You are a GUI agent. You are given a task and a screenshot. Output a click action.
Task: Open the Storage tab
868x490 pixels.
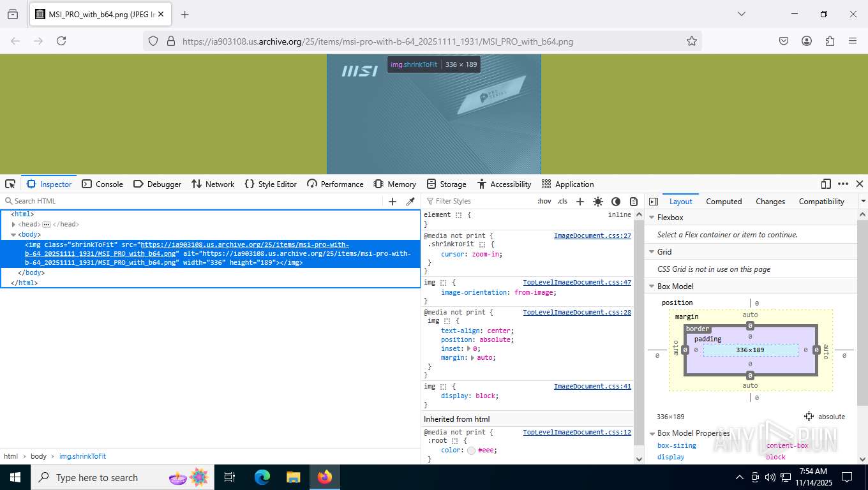[446, 184]
